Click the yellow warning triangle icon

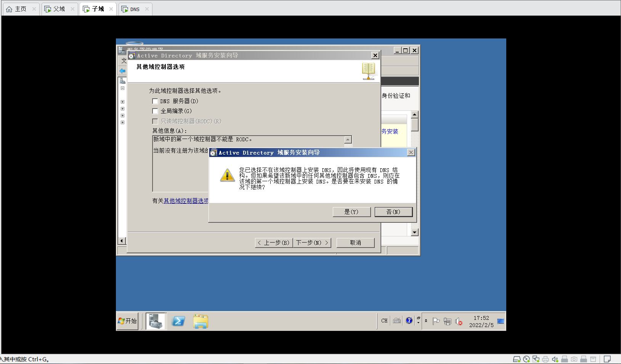tap(228, 175)
